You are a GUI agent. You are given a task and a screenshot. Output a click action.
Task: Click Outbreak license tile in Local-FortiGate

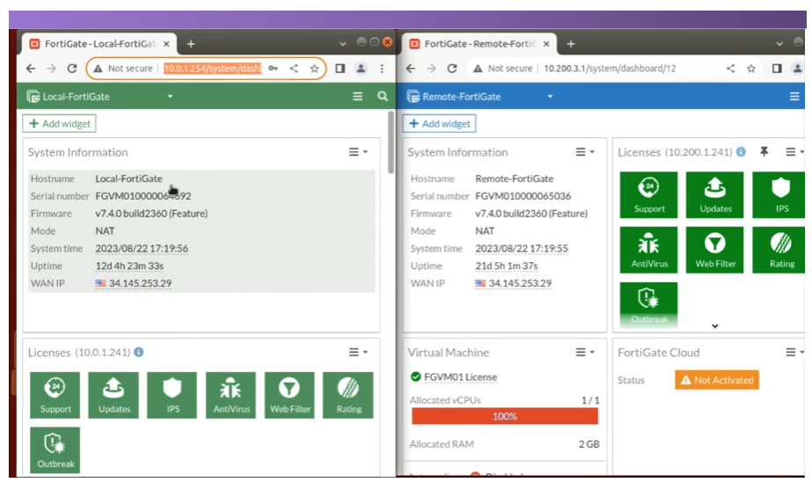coord(55,449)
